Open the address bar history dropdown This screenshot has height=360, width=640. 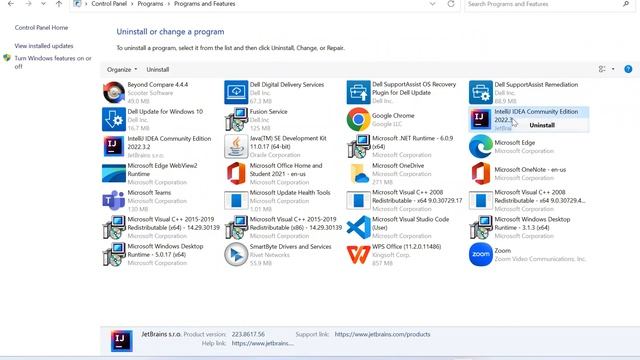point(432,4)
